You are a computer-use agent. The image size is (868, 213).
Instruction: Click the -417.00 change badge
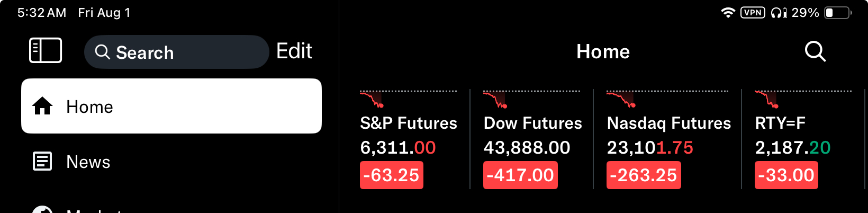point(520,175)
